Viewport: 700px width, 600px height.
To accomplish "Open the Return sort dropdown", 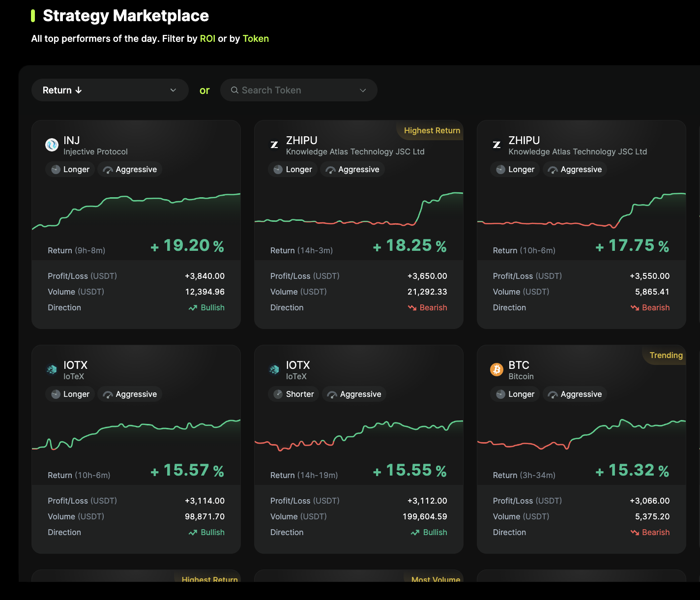I will pyautogui.click(x=110, y=90).
